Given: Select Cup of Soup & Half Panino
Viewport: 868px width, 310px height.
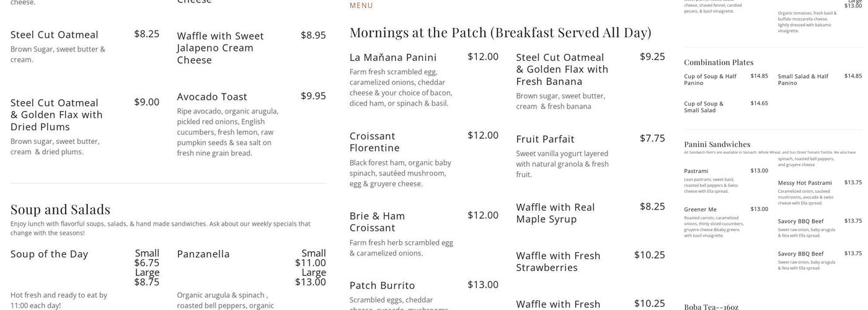Looking at the screenshot, I should point(710,79).
